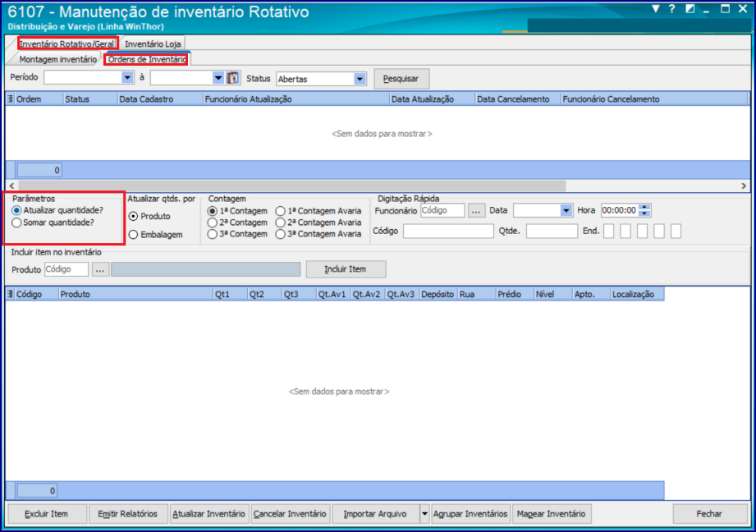Open the calendar icon next to Período
Screen dimensions: 756x532
point(233,78)
